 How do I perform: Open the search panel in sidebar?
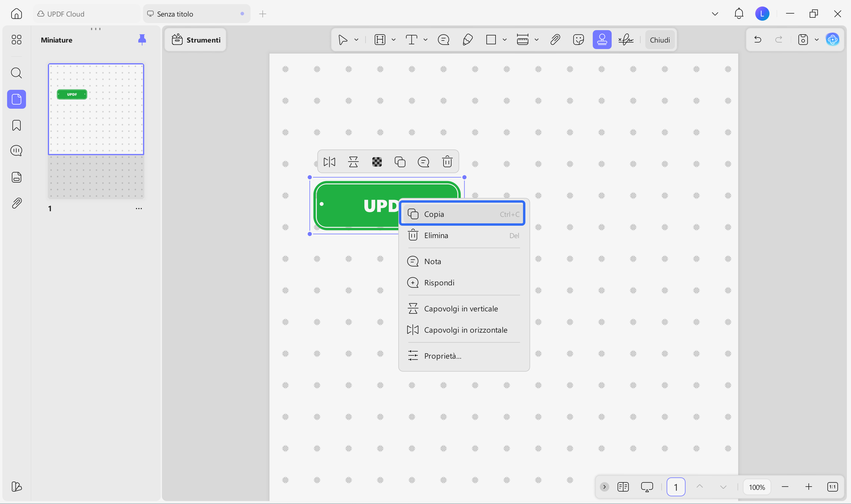[x=16, y=73]
